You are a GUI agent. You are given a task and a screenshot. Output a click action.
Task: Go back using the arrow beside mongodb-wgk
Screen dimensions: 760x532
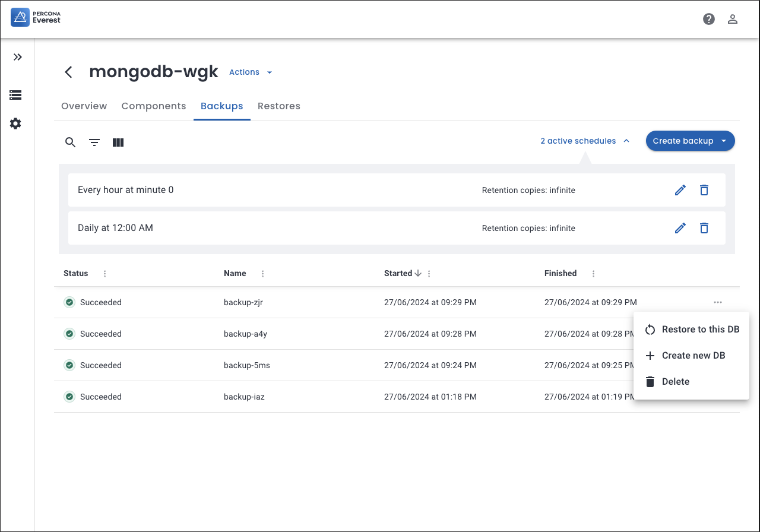pos(69,72)
